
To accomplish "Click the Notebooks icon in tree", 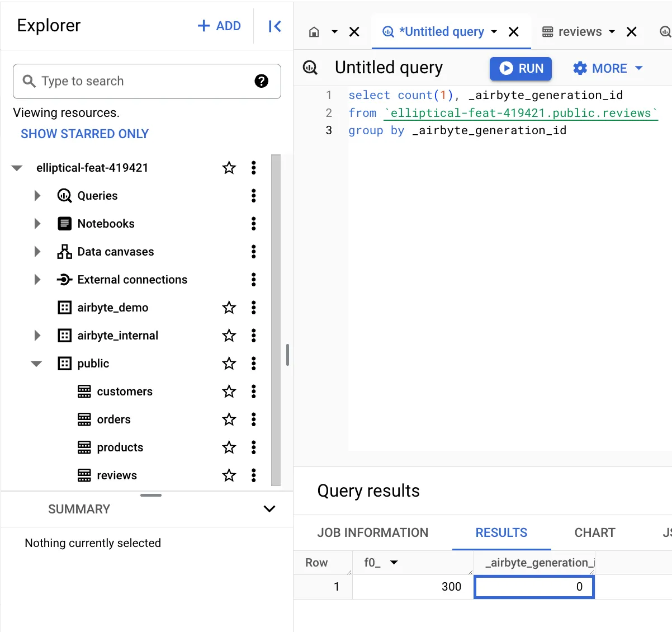I will coord(65,224).
